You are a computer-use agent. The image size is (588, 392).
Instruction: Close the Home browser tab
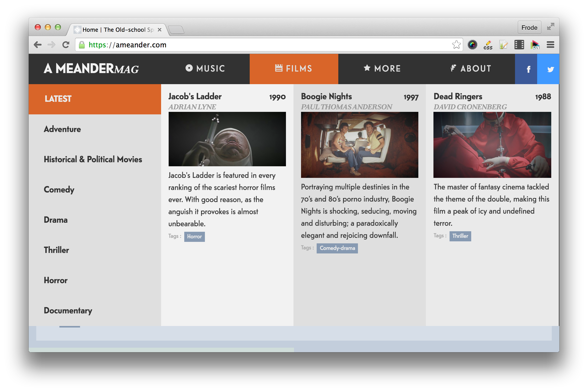coord(159,30)
